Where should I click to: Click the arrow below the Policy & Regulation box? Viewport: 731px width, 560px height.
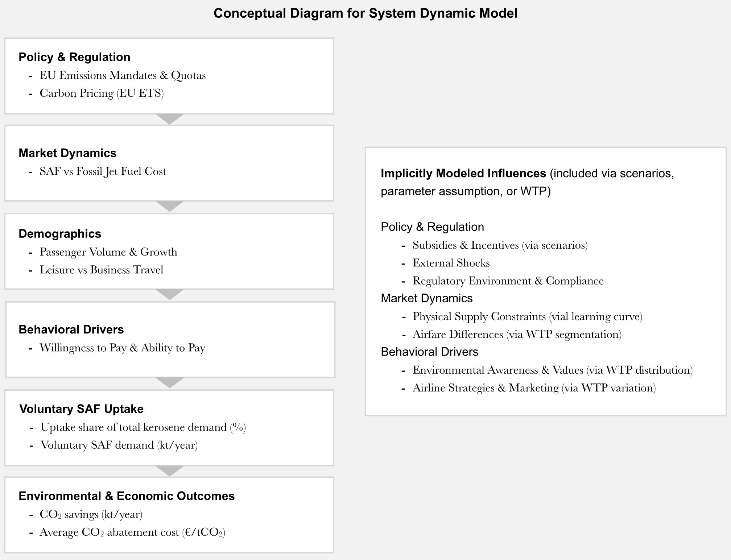coord(170,119)
